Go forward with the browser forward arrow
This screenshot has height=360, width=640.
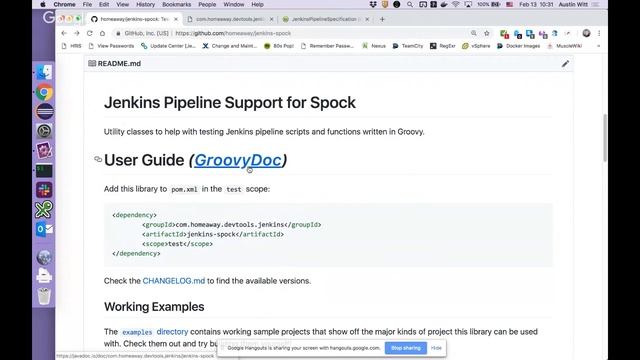tap(77, 33)
